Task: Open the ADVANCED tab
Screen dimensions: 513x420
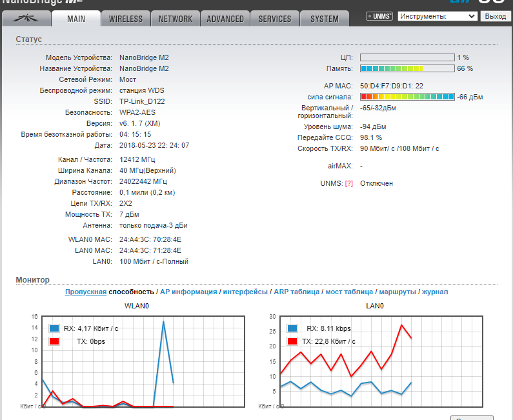Action: (225, 19)
